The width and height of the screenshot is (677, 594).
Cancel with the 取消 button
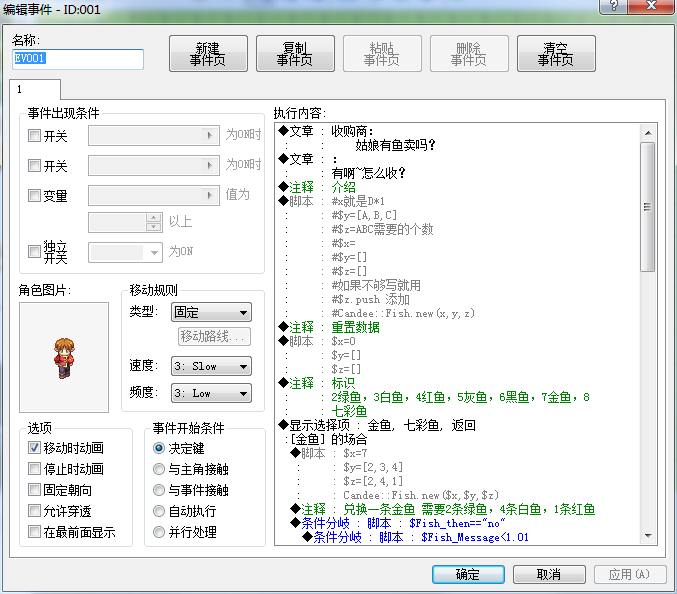pos(549,574)
